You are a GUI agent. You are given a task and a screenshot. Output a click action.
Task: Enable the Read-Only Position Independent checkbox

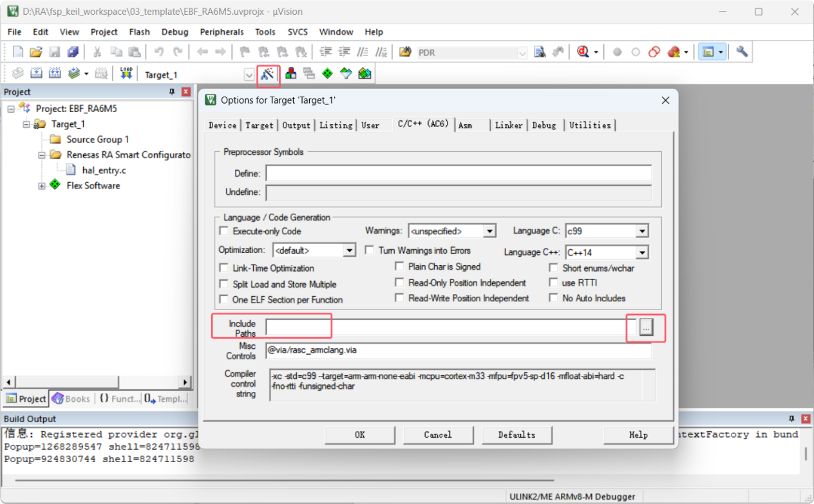[399, 283]
